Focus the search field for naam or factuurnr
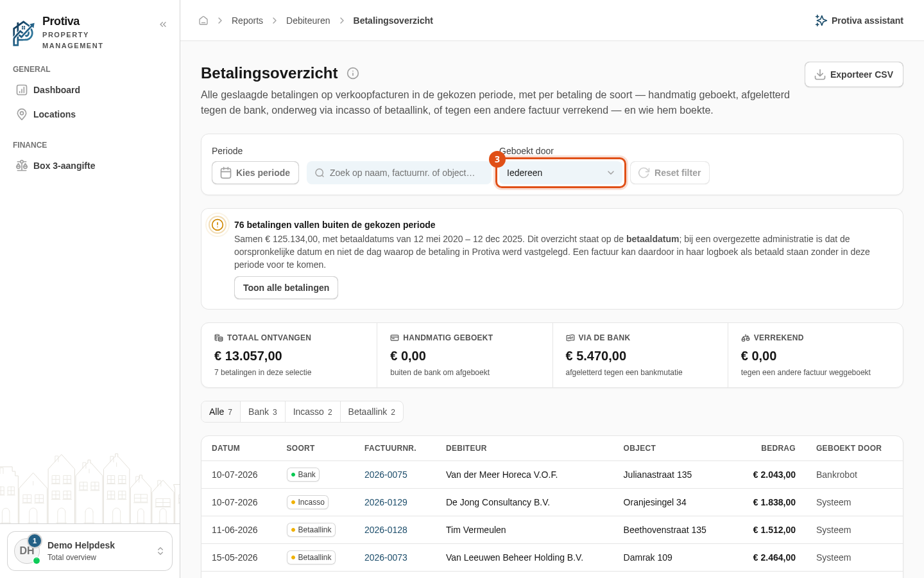This screenshot has width=924, height=578. (399, 173)
